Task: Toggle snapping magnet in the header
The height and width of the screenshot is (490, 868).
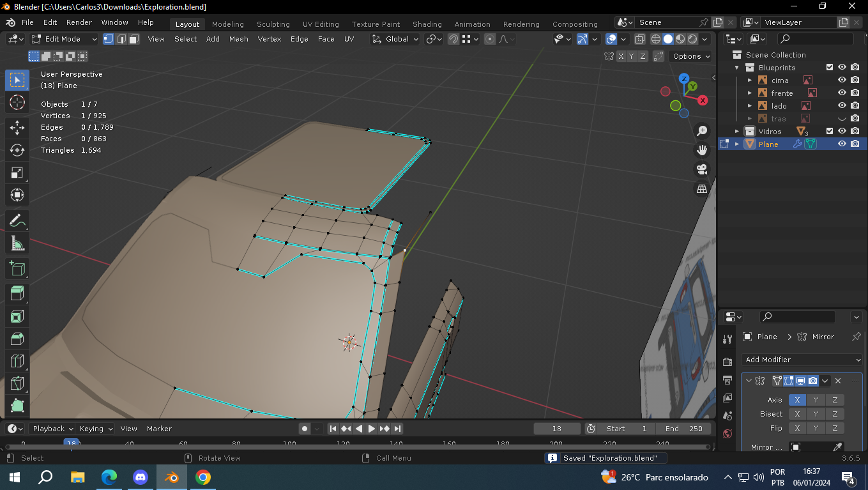Action: (x=453, y=39)
